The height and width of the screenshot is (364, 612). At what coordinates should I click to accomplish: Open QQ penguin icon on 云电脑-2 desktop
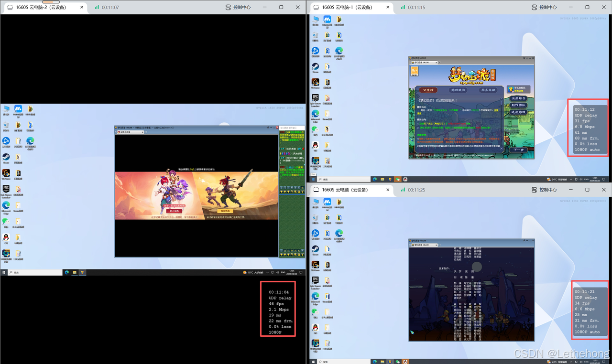coord(6,238)
